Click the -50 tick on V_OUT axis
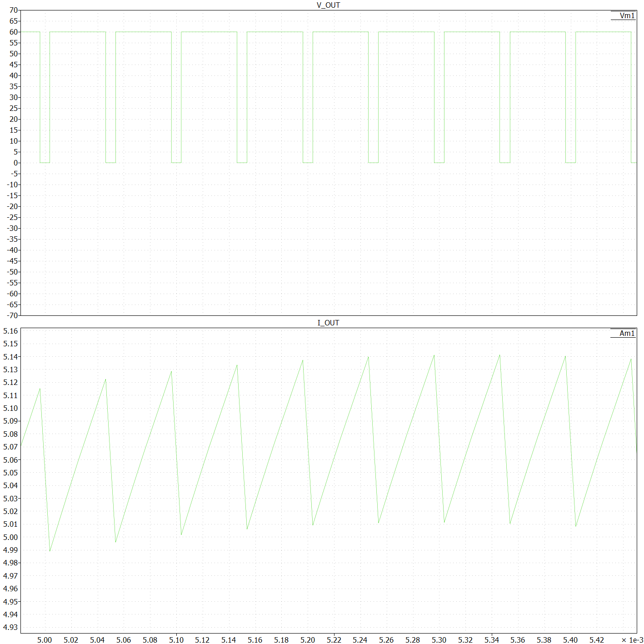The height and width of the screenshot is (644, 644). click(12, 272)
